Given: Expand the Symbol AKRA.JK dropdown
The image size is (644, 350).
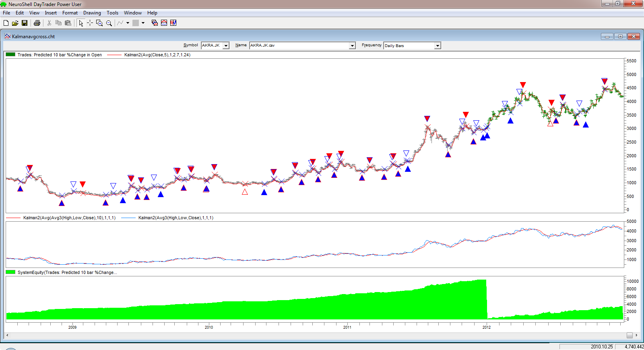Looking at the screenshot, I should [226, 45].
